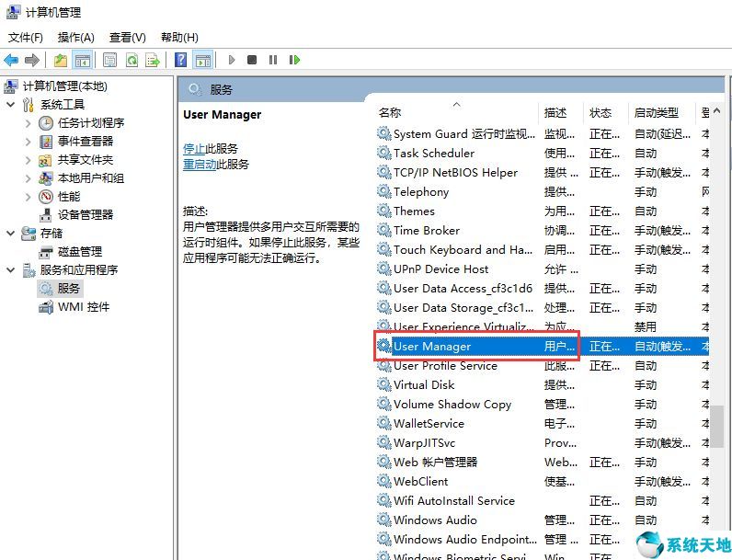Click the Restart service icon
The image size is (732, 560).
point(294,60)
